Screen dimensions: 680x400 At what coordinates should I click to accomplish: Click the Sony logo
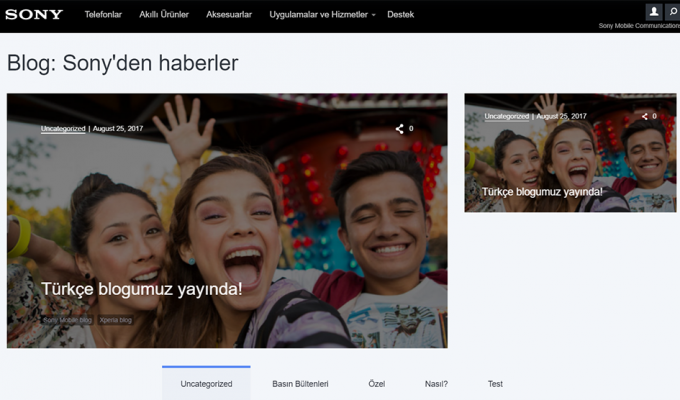[x=34, y=14]
